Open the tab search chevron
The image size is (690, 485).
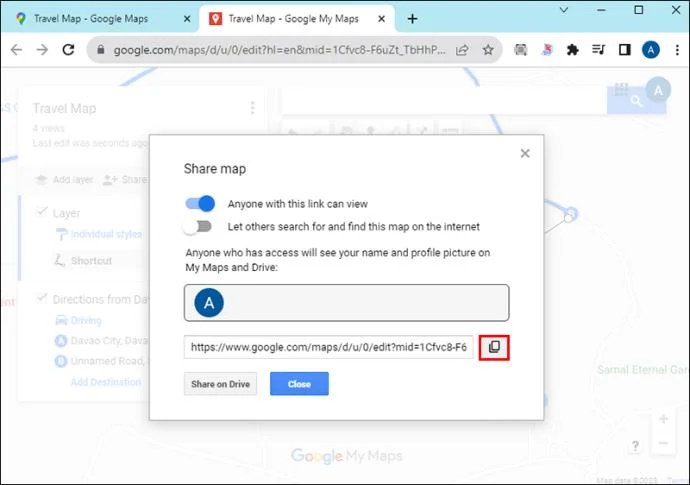click(564, 10)
